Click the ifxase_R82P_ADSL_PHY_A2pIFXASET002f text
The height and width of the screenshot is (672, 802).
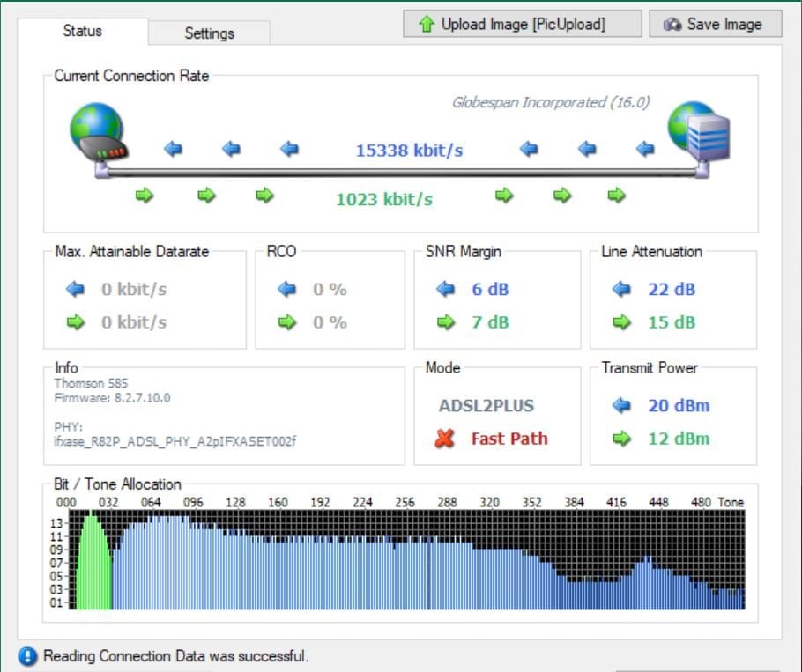[x=175, y=441]
